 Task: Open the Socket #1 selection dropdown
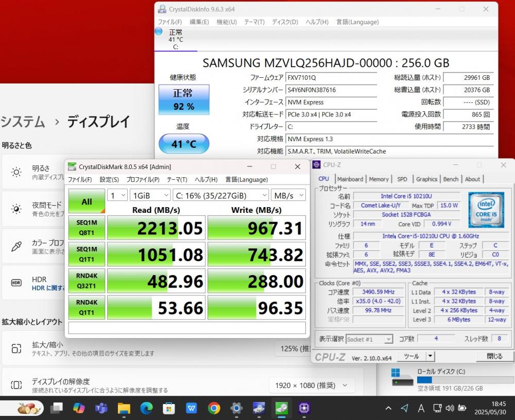tap(369, 339)
